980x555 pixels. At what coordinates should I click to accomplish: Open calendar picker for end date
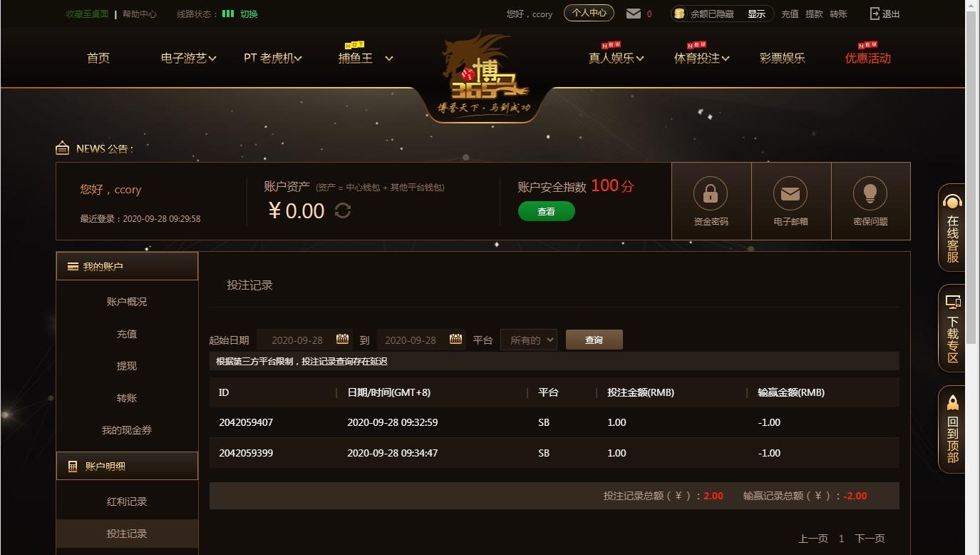[x=455, y=339]
